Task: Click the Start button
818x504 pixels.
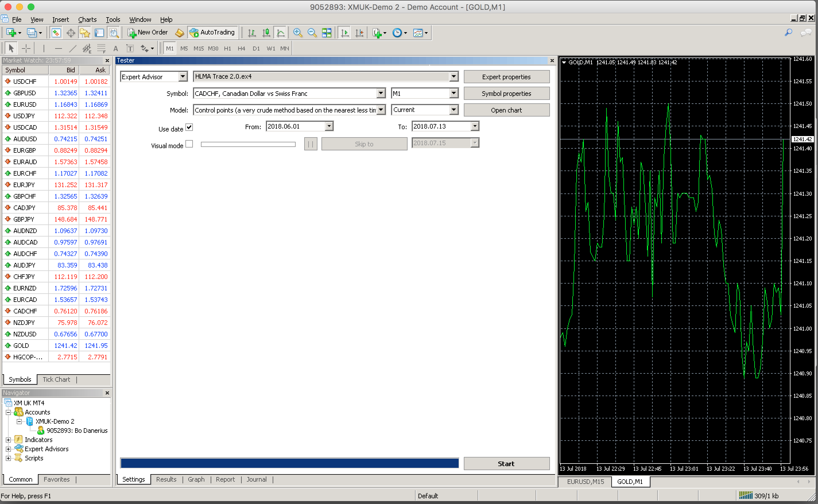Action: point(506,463)
